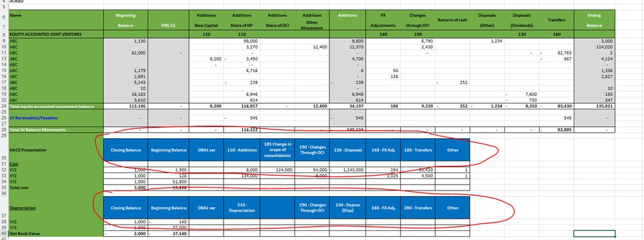Select the Transfers header in green row
This screenshot has height=240, width=644.
556,20
